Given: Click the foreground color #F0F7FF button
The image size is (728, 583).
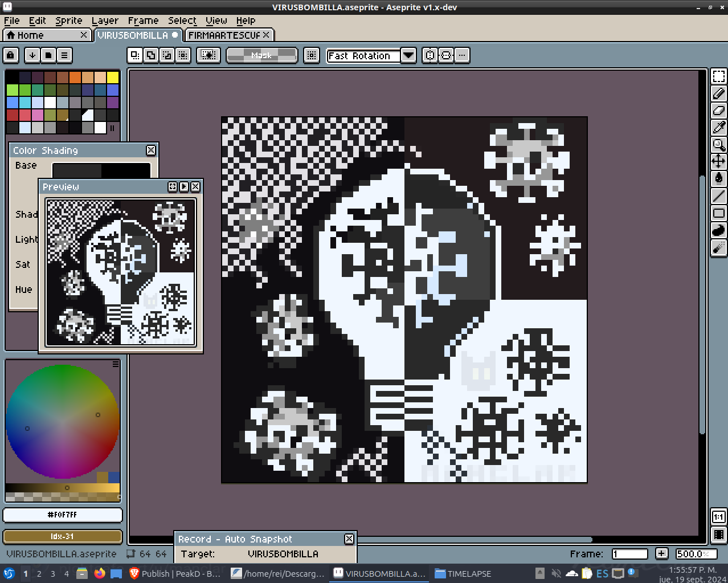Looking at the screenshot, I should pos(63,515).
